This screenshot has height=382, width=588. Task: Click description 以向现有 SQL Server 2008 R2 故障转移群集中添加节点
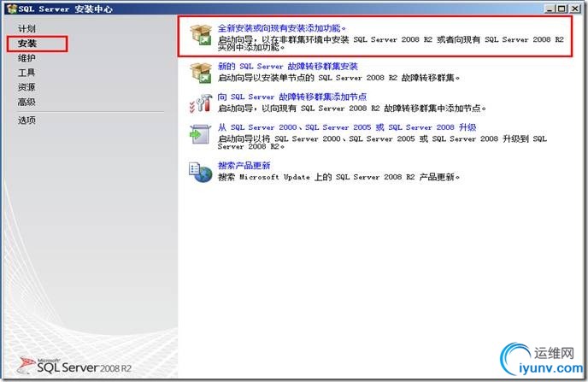352,109
